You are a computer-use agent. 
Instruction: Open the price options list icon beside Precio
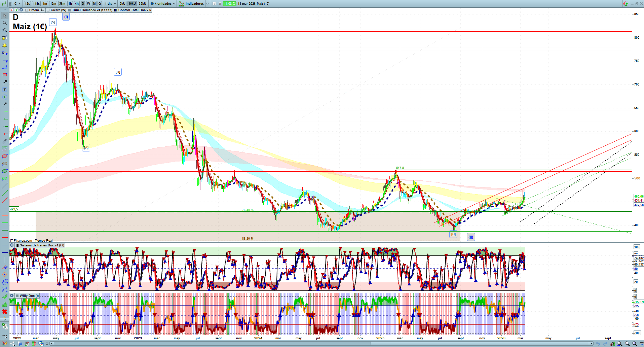point(43,10)
